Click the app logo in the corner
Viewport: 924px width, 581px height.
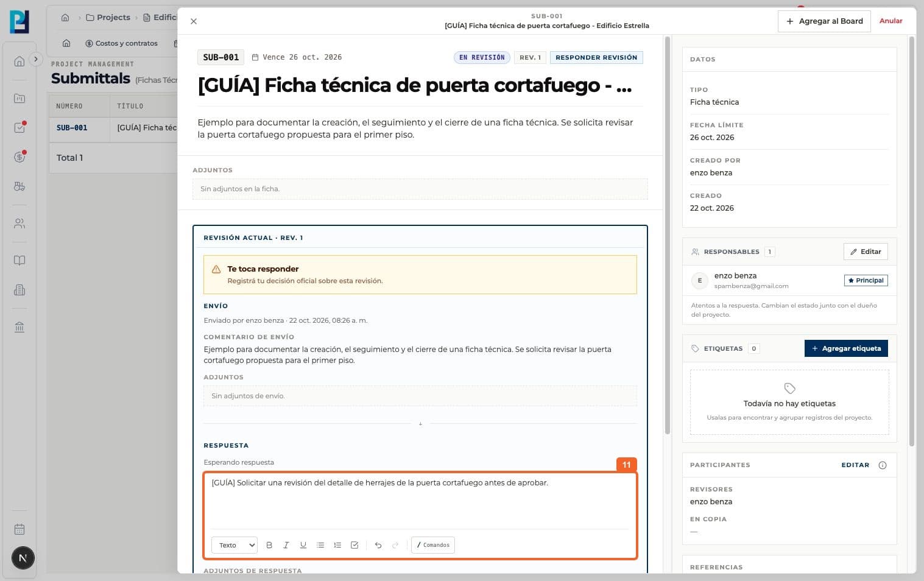pos(19,22)
